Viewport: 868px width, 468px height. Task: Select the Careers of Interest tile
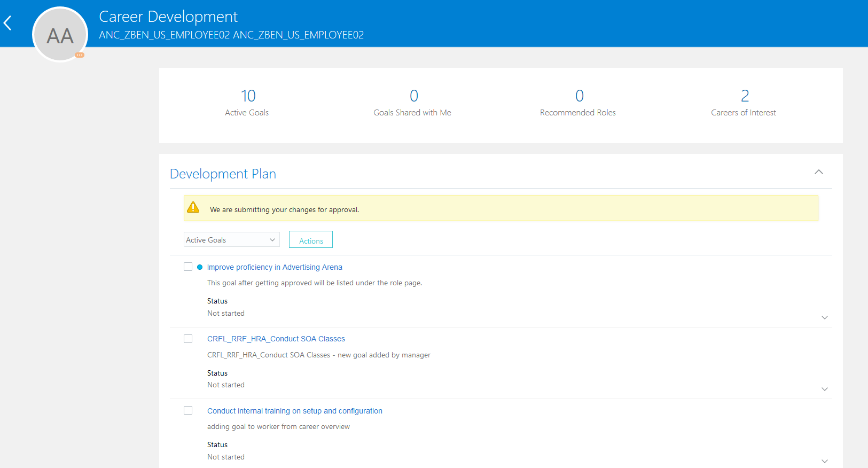pos(744,102)
